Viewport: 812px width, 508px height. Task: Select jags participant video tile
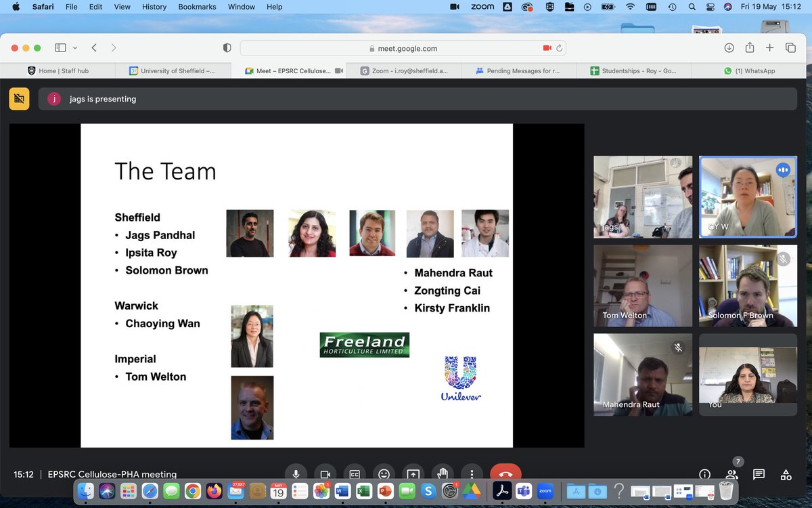[x=643, y=197]
